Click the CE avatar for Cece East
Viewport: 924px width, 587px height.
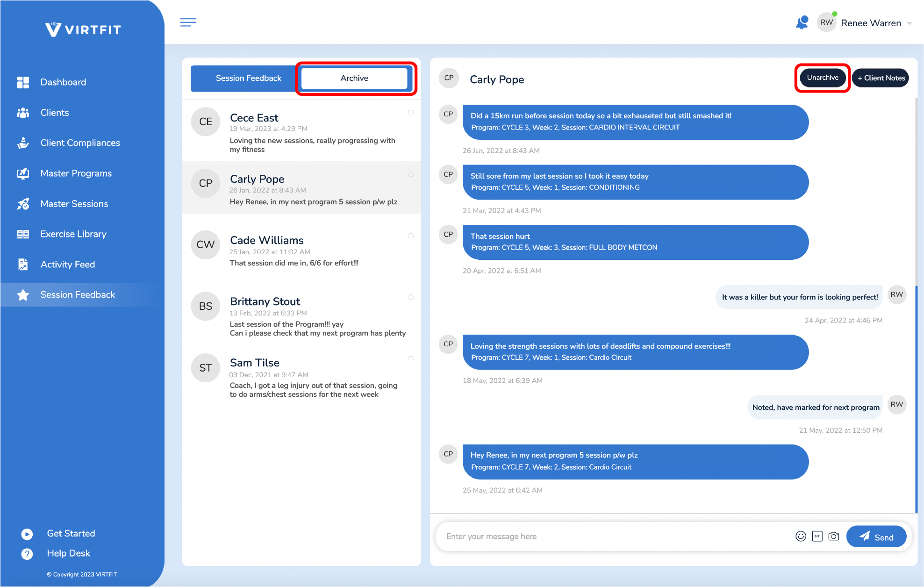click(206, 122)
